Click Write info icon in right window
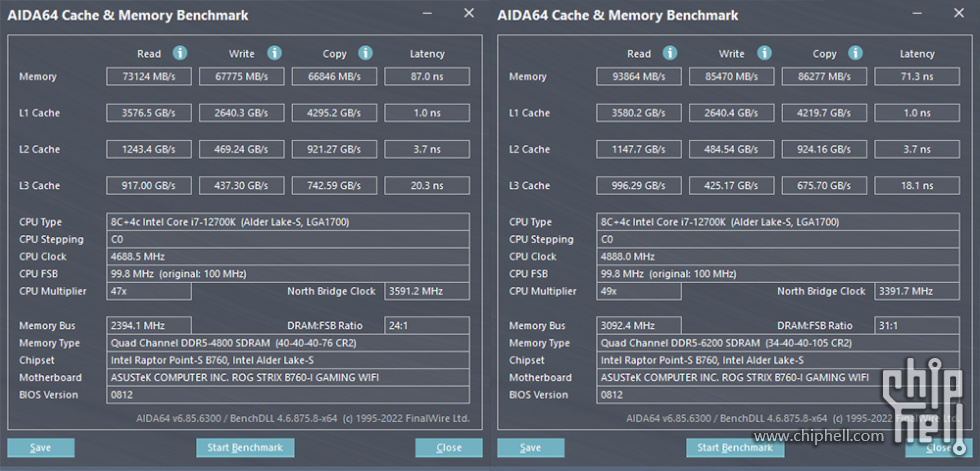This screenshot has height=471, width=980. pyautogui.click(x=764, y=53)
